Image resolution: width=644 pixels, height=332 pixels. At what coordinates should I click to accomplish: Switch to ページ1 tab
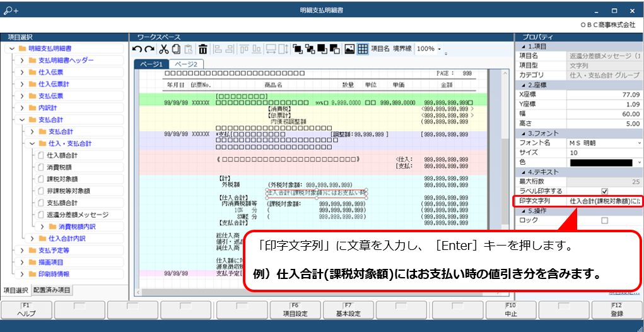(151, 64)
